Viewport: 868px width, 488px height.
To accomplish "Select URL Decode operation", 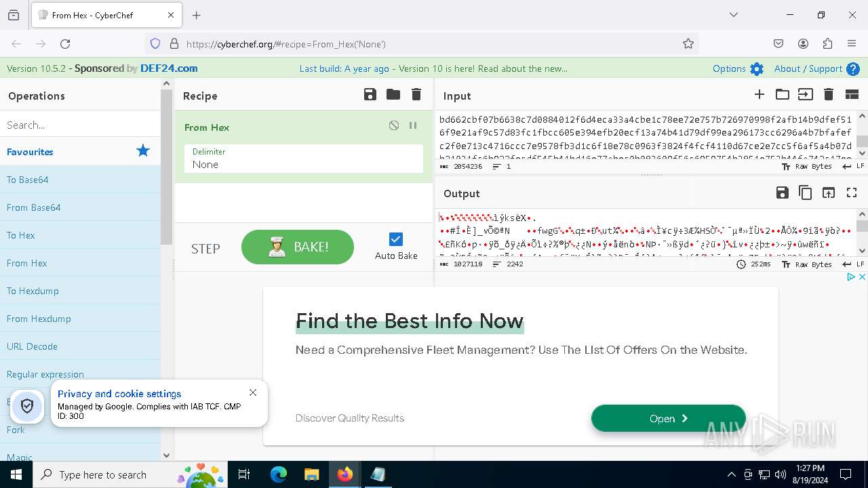I will (x=80, y=346).
